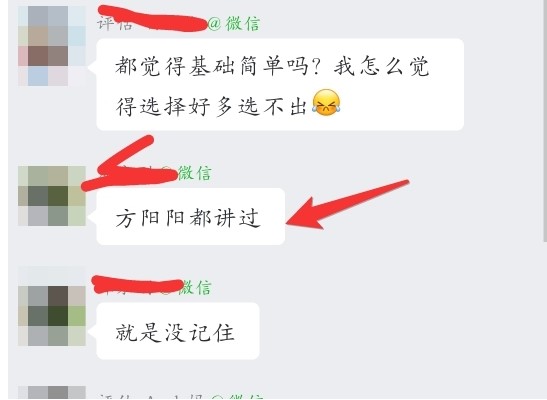Click the text 得选择好多选不出 in the first bubble

(x=211, y=106)
